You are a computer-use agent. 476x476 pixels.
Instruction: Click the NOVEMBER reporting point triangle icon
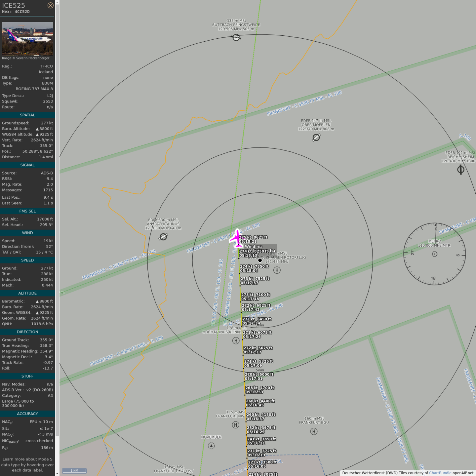[211, 446]
